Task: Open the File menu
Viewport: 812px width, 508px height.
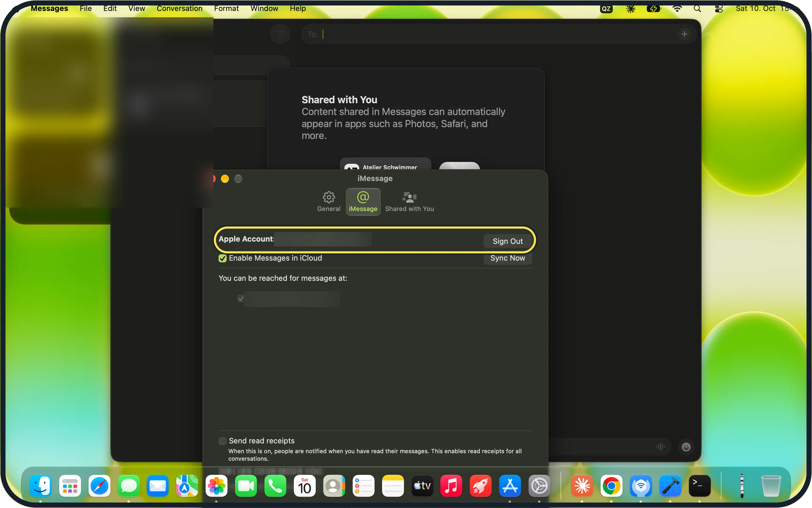Action: click(86, 8)
